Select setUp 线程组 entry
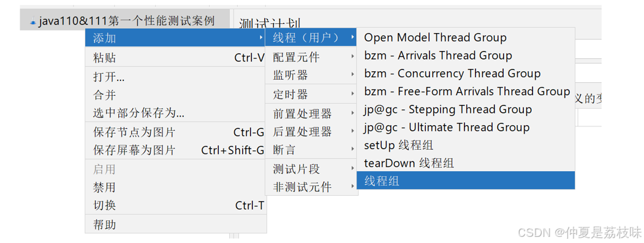The image size is (644, 243). (465, 145)
